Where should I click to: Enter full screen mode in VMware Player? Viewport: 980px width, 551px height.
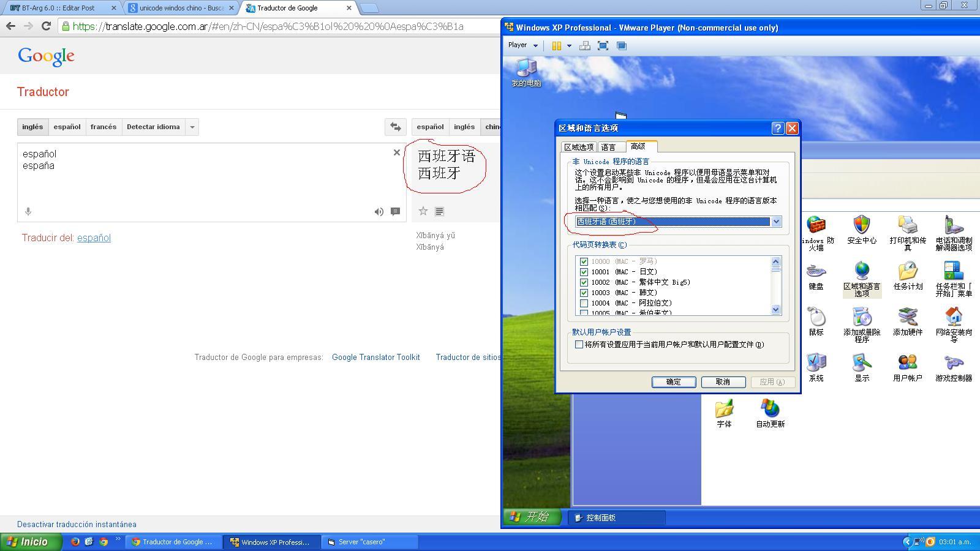603,46
